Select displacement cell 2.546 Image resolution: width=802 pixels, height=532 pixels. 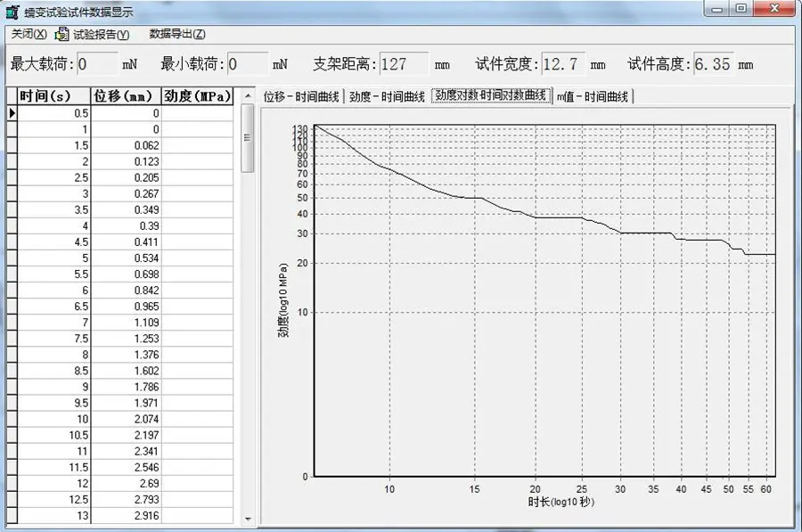click(126, 468)
